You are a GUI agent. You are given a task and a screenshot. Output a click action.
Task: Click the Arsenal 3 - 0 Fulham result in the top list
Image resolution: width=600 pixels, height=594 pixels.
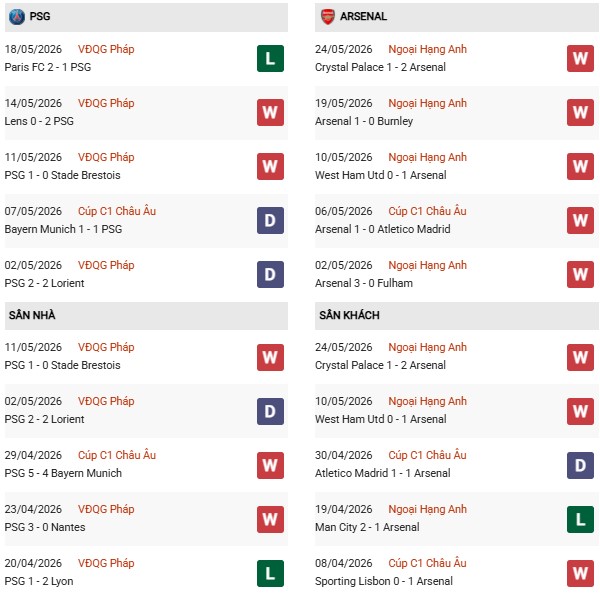pos(364,283)
